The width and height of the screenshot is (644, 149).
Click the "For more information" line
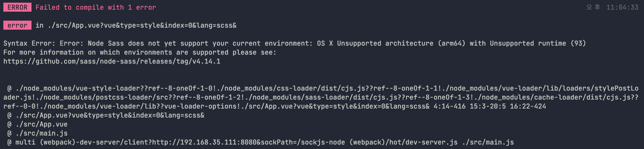[x=140, y=52]
